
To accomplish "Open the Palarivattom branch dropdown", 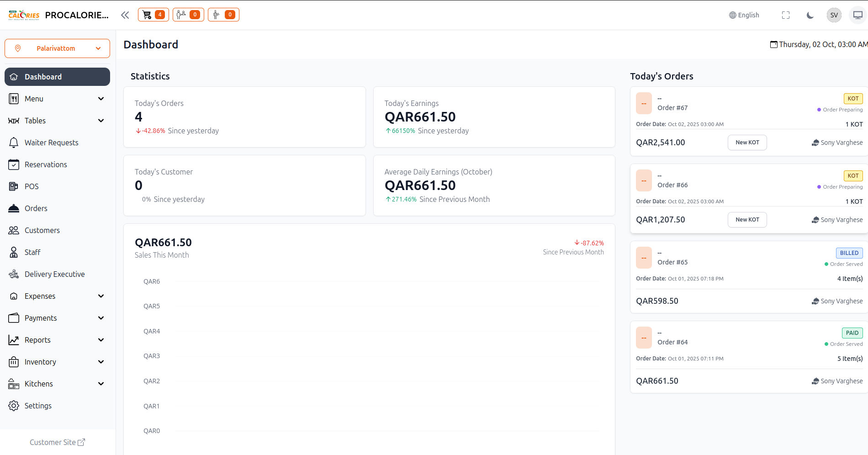I will 57,48.
